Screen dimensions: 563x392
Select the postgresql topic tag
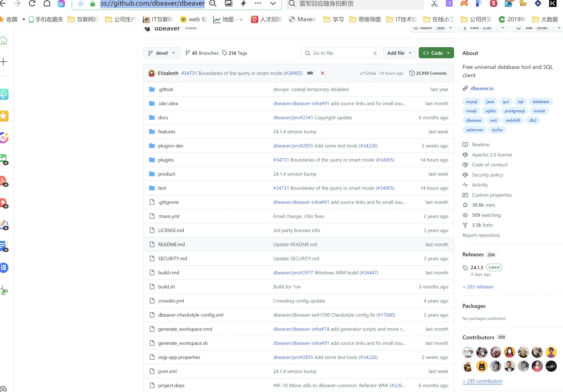coord(514,111)
